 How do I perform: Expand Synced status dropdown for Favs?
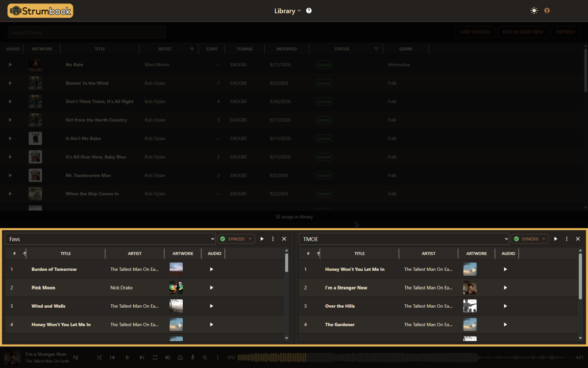coord(236,239)
